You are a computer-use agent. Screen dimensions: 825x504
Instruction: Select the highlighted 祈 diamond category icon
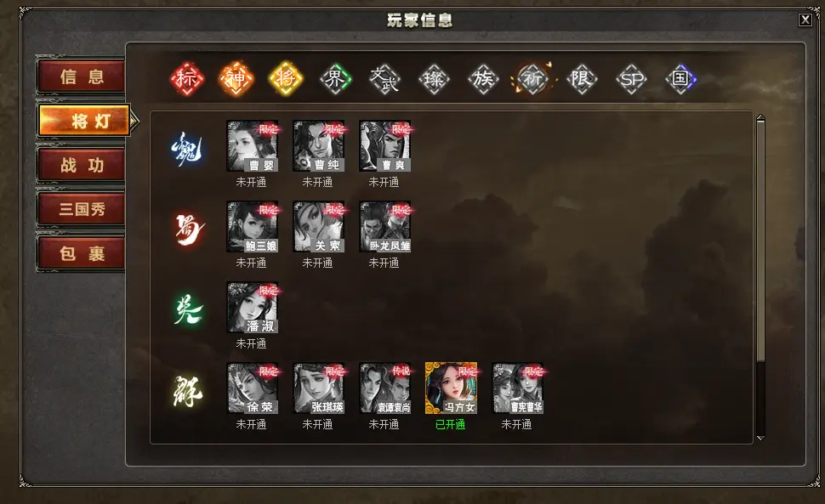coord(532,79)
